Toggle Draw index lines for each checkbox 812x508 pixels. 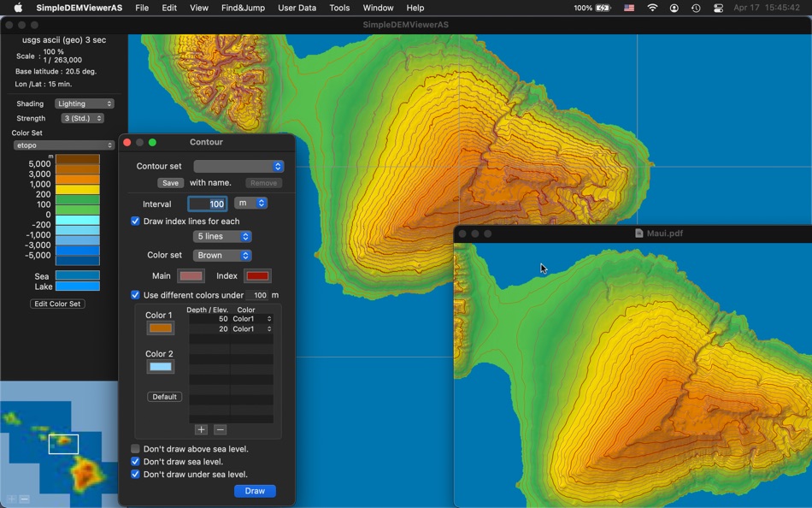click(x=135, y=222)
